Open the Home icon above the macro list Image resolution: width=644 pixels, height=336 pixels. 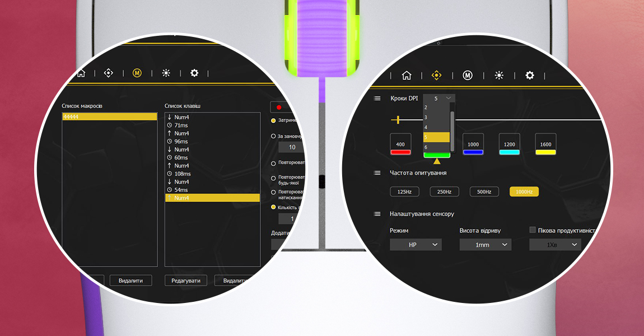tap(81, 73)
